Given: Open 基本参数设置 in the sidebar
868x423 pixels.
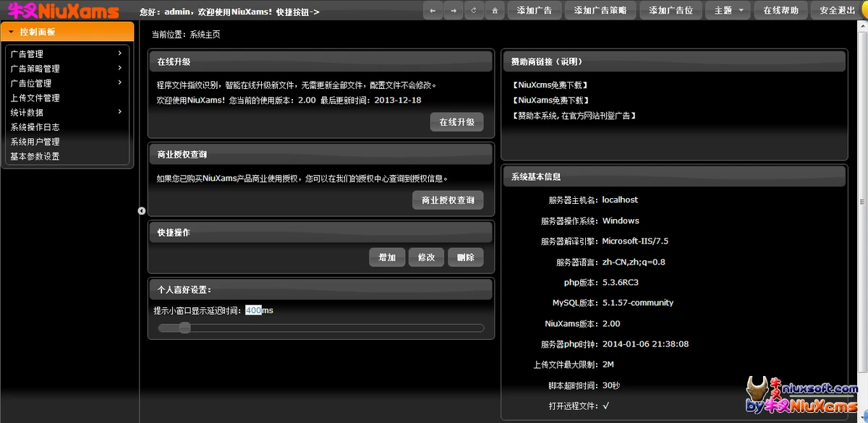Looking at the screenshot, I should [x=35, y=156].
